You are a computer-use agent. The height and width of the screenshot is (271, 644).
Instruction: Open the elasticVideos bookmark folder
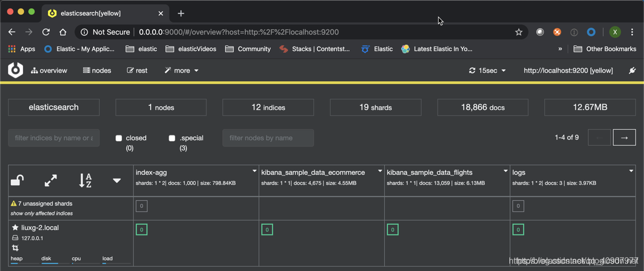point(191,49)
